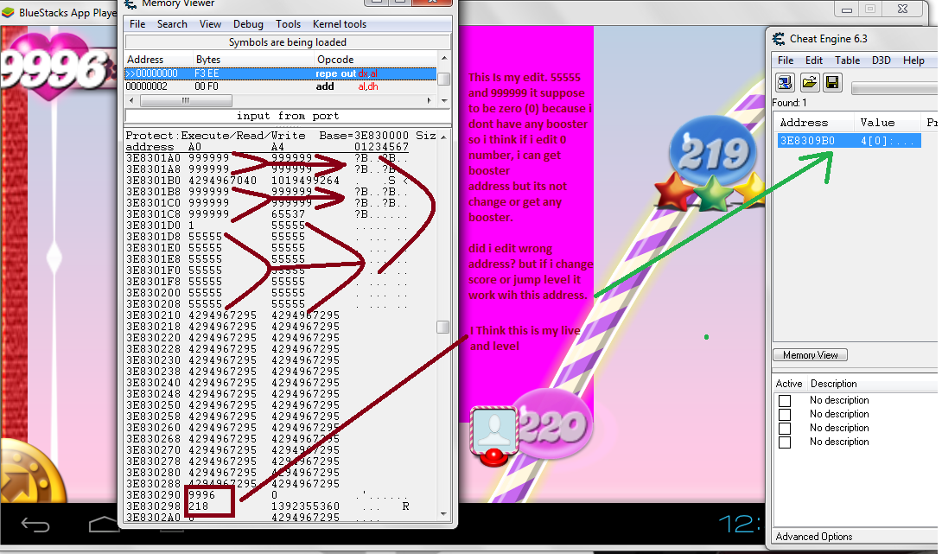This screenshot has width=942, height=560.
Task: Click disassembler scroll down arrow
Action: 444,100
